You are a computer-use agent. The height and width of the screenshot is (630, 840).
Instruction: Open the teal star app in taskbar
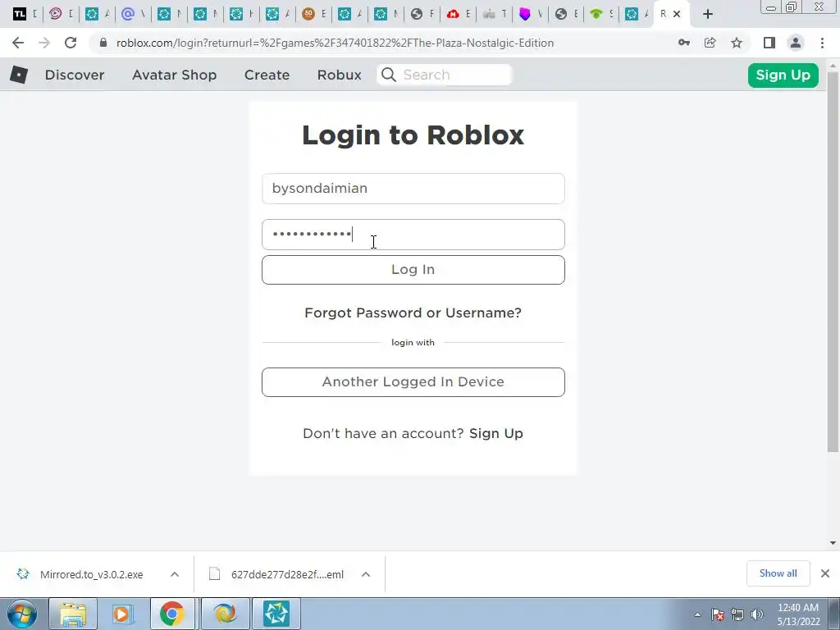(276, 614)
